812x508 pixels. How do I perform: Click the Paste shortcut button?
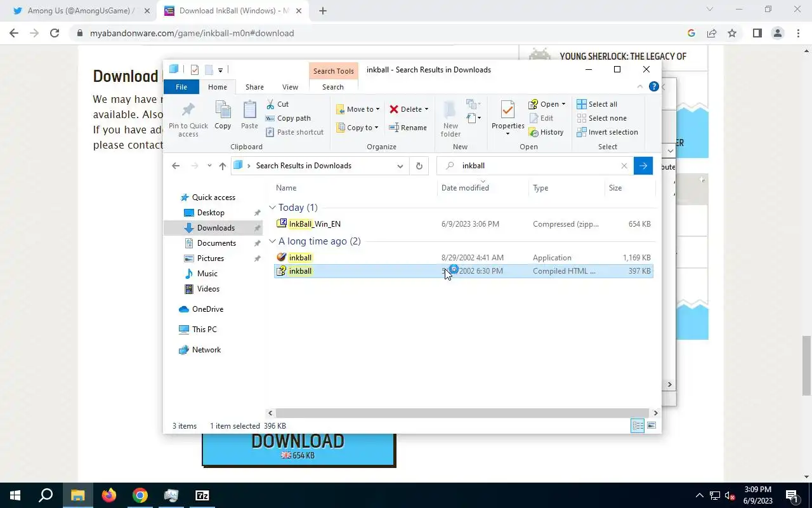coord(294,132)
